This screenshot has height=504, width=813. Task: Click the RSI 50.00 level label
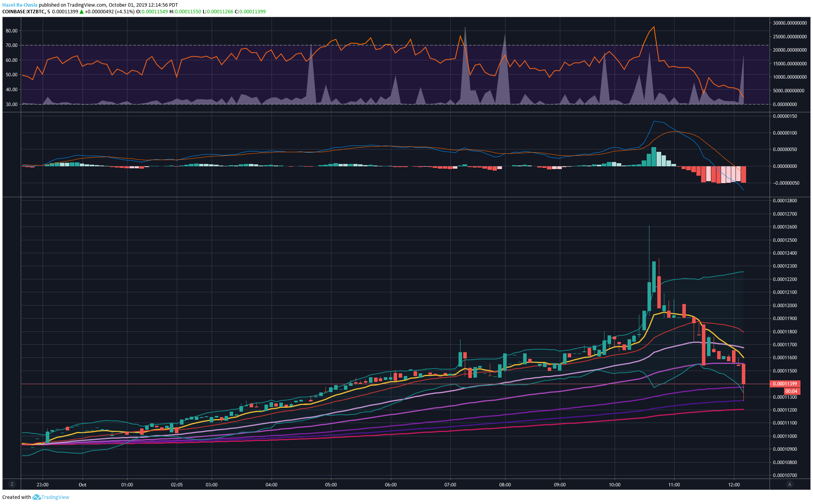click(x=12, y=75)
